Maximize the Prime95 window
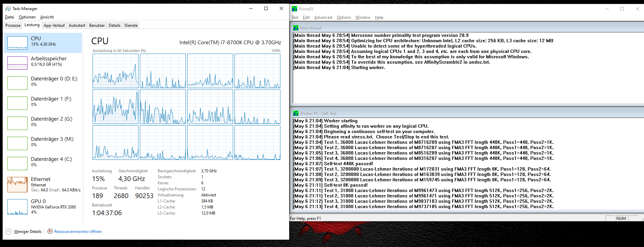 pyautogui.click(x=622, y=9)
